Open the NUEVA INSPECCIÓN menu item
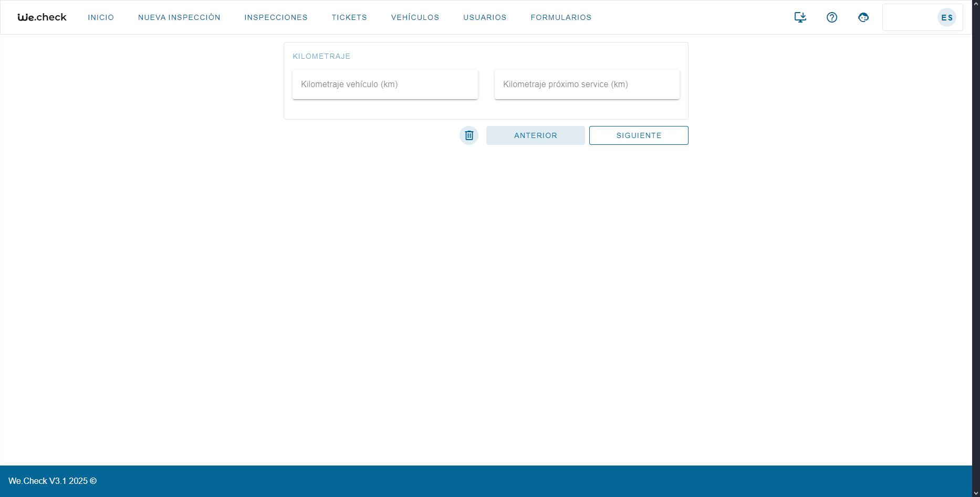The height and width of the screenshot is (497, 980). point(179,17)
